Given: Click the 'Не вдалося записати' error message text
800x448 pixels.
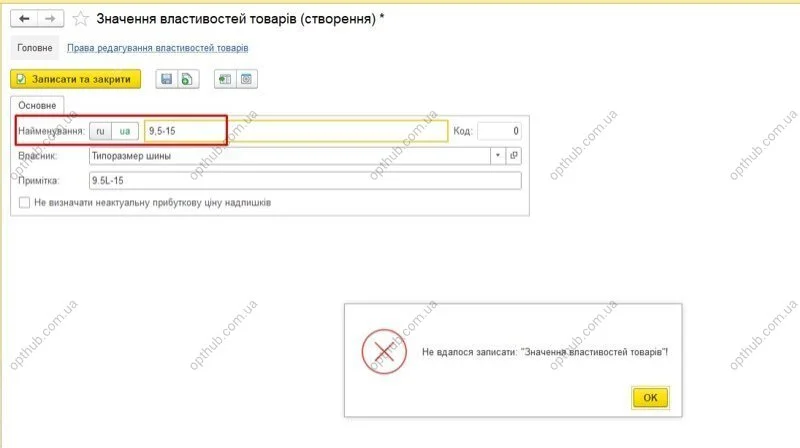Looking at the screenshot, I should 544,352.
